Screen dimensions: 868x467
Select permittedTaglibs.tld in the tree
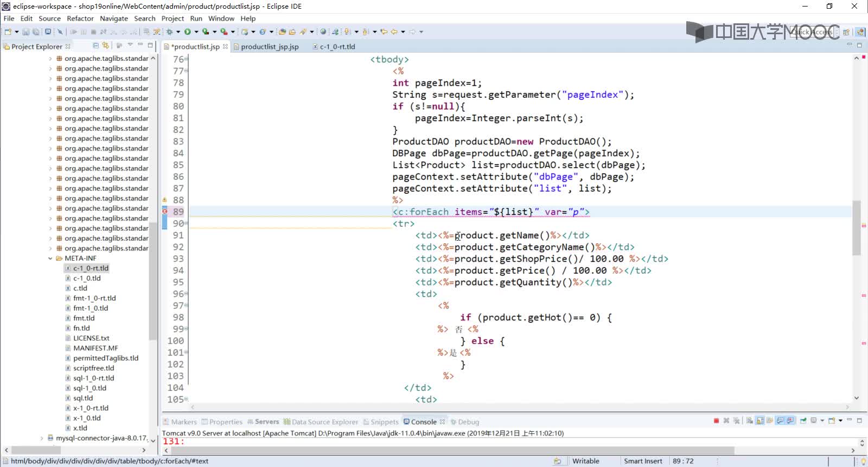click(x=106, y=358)
